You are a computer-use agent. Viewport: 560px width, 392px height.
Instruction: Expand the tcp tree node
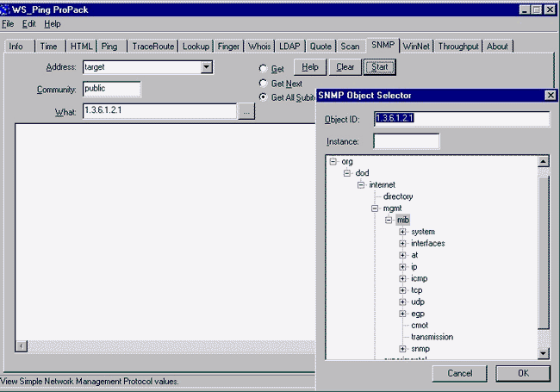(x=402, y=290)
